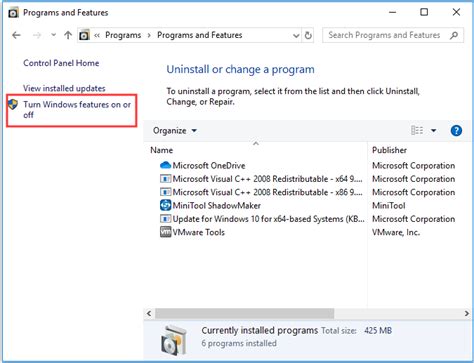Open Help with the question mark icon
This screenshot has width=474, height=363.
click(x=456, y=130)
